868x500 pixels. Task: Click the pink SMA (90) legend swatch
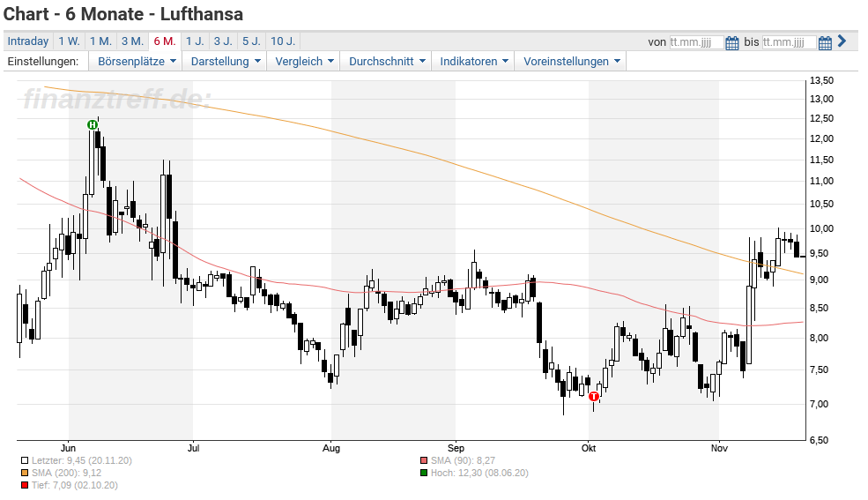point(424,460)
